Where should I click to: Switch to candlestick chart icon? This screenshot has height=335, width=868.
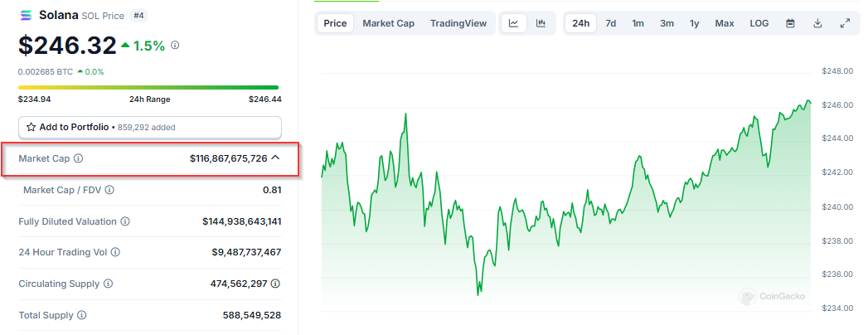[541, 23]
